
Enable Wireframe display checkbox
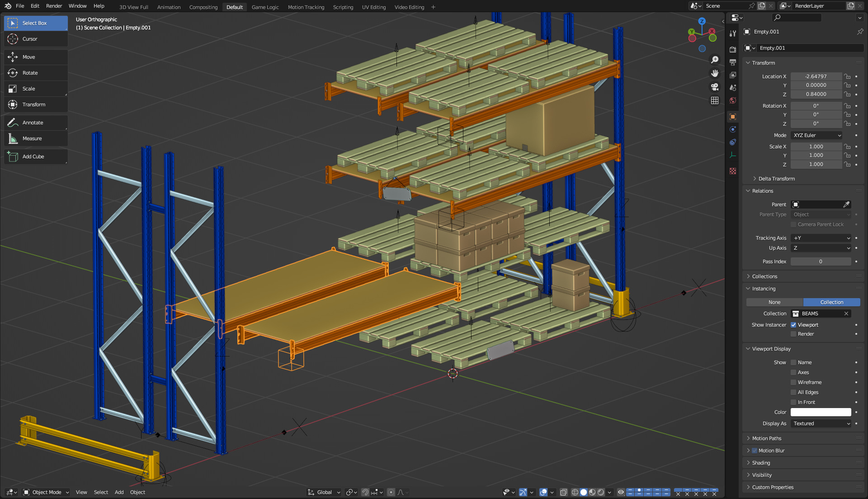pyautogui.click(x=793, y=382)
